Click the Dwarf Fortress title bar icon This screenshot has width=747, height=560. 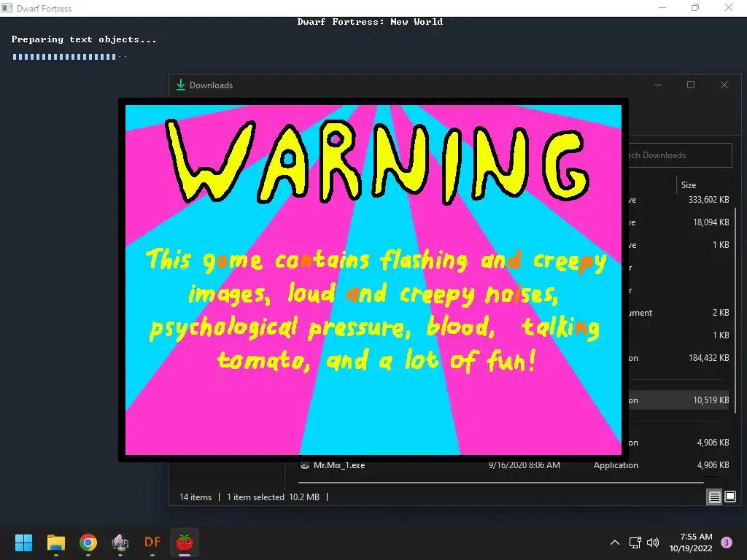point(7,8)
